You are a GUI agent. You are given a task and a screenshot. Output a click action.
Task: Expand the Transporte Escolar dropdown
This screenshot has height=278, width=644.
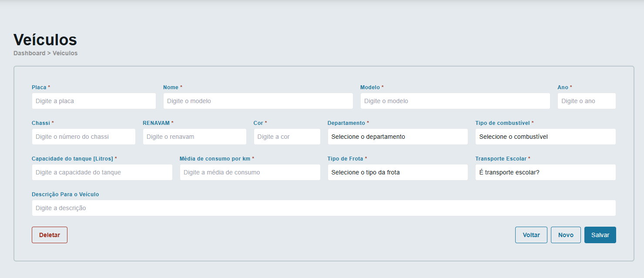[545, 172]
